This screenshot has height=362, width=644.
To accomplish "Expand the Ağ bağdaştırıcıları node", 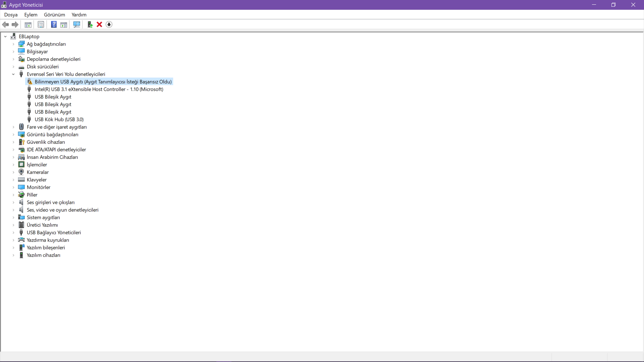I will coord(13,44).
